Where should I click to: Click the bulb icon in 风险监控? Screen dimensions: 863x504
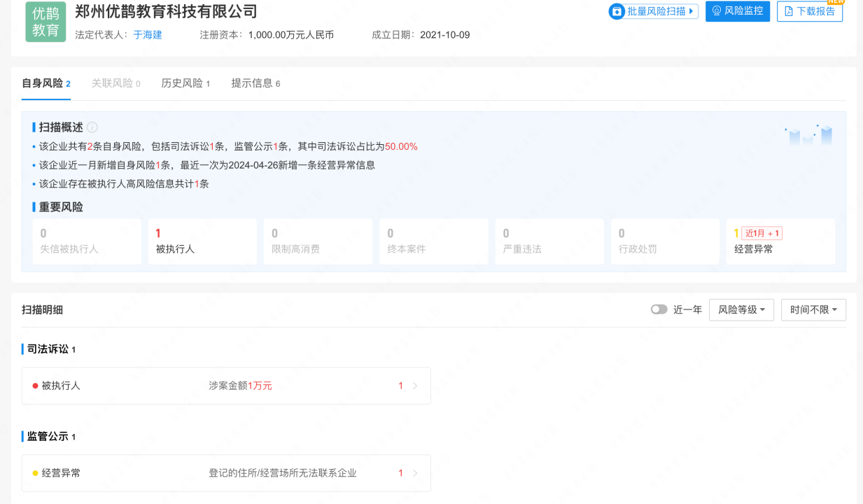717,11
